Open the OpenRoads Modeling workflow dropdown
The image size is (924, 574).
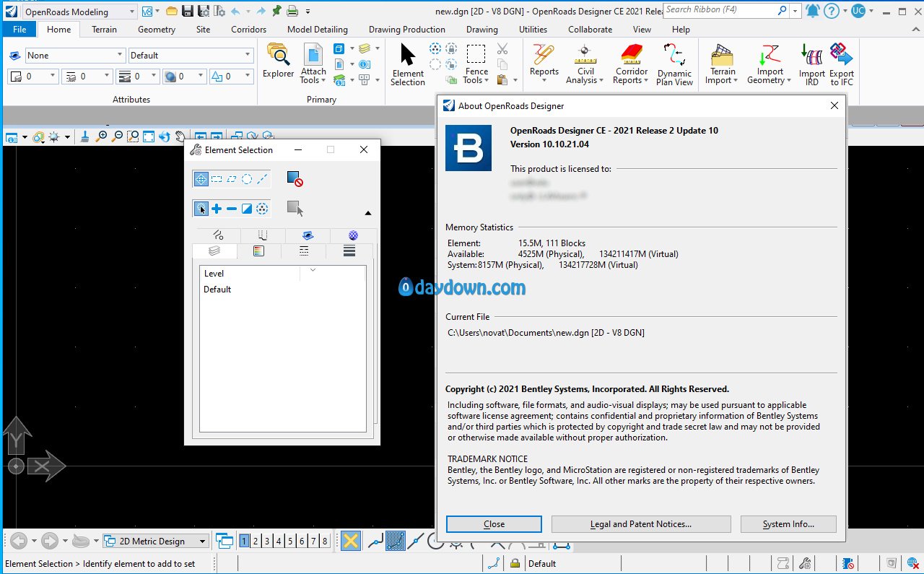click(x=78, y=12)
